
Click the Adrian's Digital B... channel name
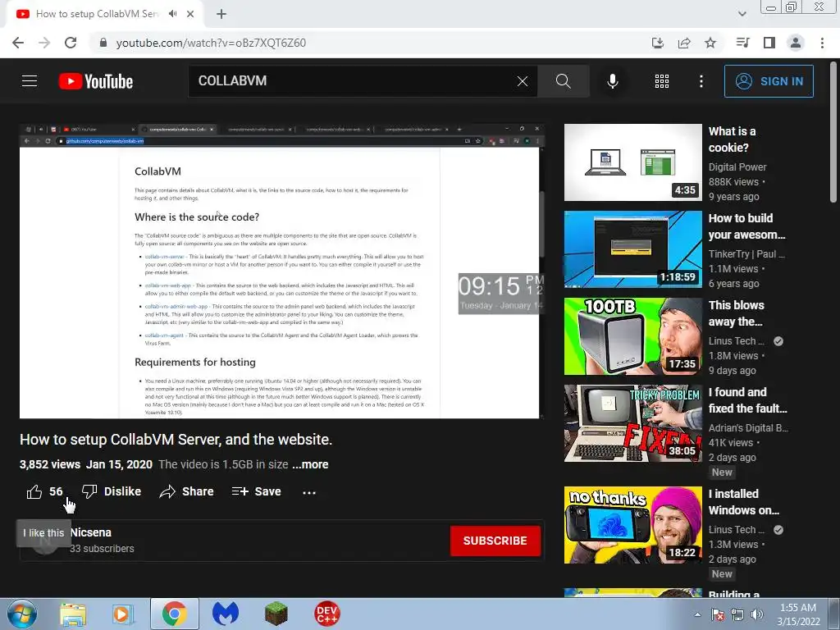click(748, 427)
